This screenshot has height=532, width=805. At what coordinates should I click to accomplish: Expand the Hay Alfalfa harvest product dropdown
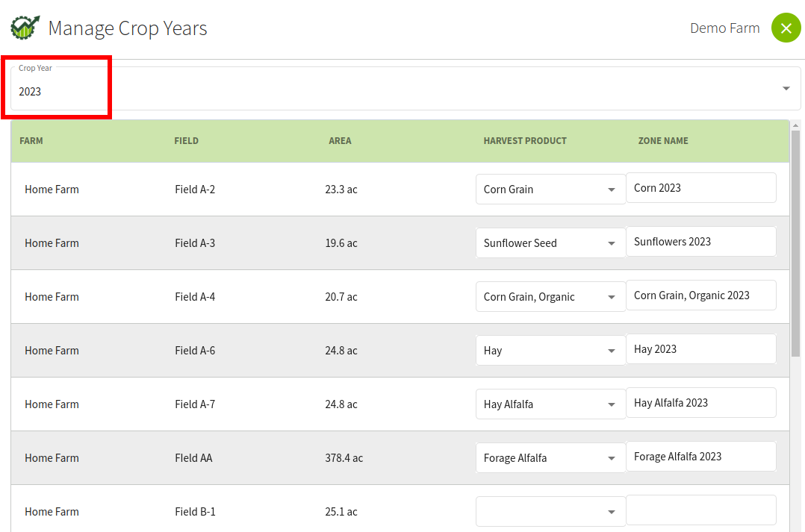click(x=550, y=404)
